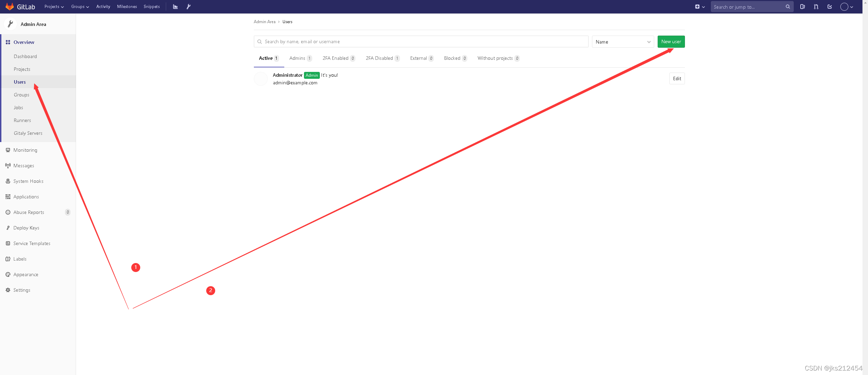Click the Admin Area breadcrumb link

coord(265,22)
